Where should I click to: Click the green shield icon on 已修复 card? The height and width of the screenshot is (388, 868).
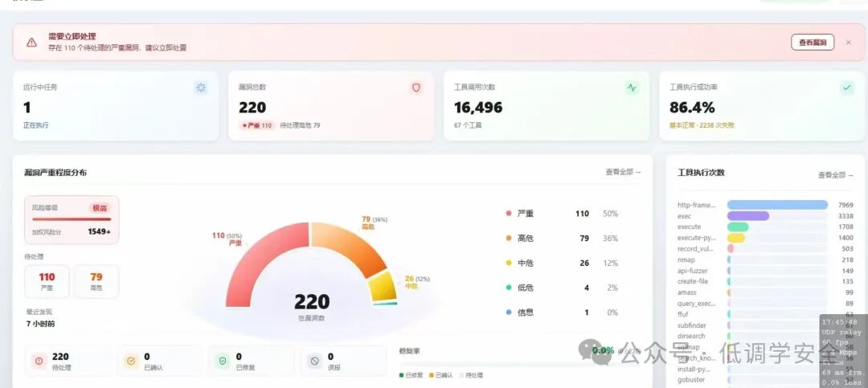tap(223, 361)
